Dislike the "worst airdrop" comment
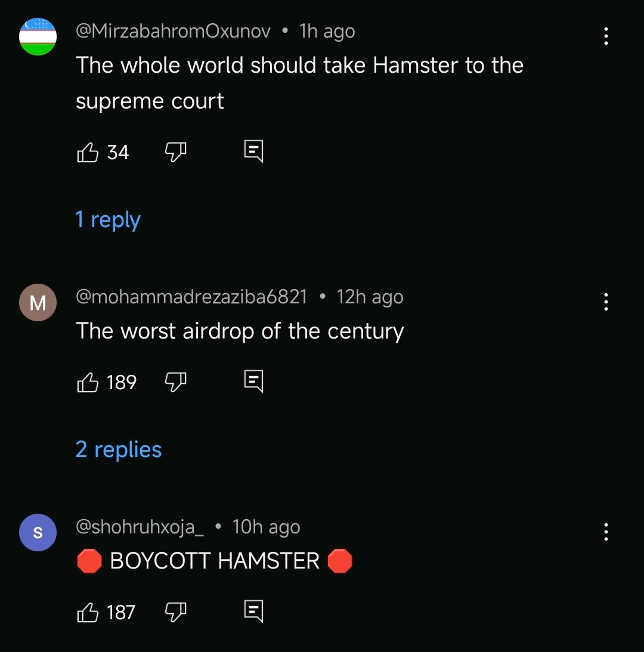Viewport: 644px width, 652px height. (175, 382)
